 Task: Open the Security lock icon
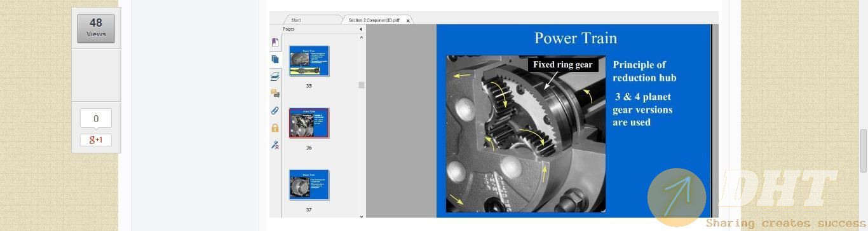[275, 128]
